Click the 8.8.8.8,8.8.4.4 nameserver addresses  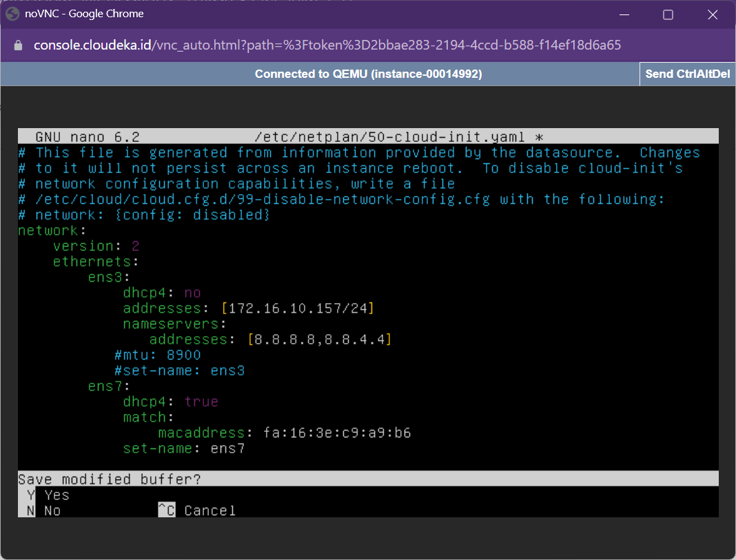coord(319,340)
